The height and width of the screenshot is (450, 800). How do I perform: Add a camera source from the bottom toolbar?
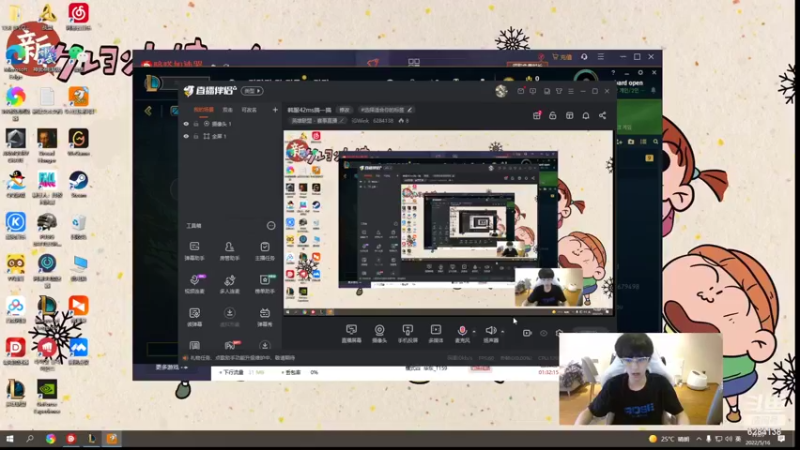pos(379,333)
